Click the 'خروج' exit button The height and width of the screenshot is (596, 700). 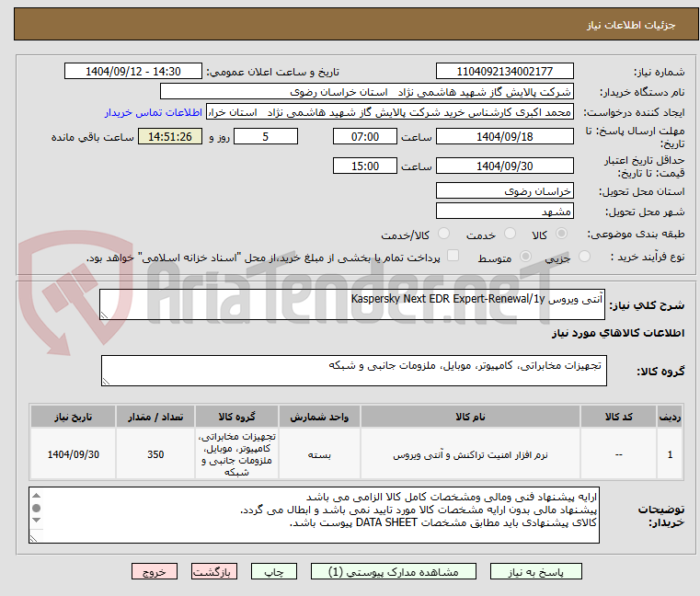coord(154,571)
